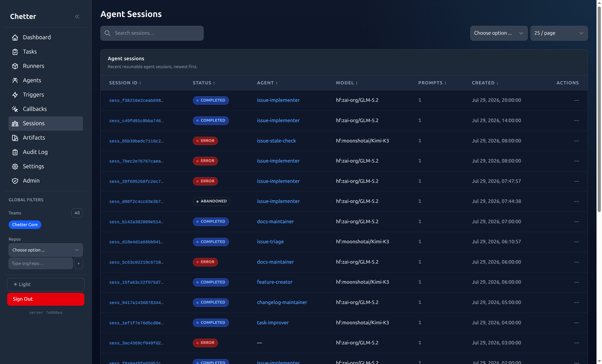The image size is (602, 364).
Task: Collapse the sidebar with the double chevron icon
Action: pos(77,16)
